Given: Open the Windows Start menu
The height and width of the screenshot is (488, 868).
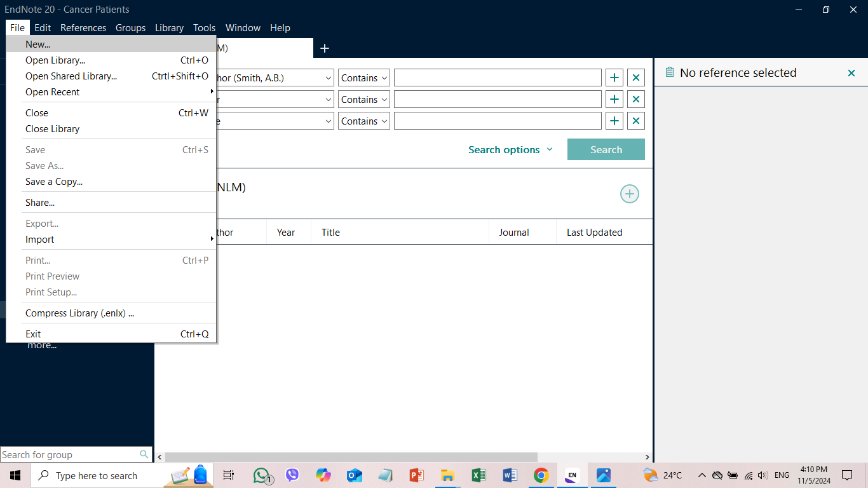Looking at the screenshot, I should (x=15, y=475).
